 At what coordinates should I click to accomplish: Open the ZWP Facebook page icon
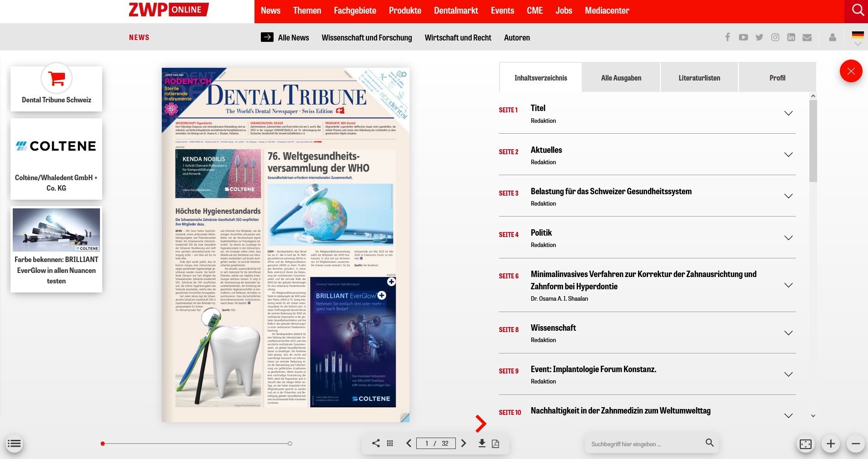pyautogui.click(x=728, y=37)
